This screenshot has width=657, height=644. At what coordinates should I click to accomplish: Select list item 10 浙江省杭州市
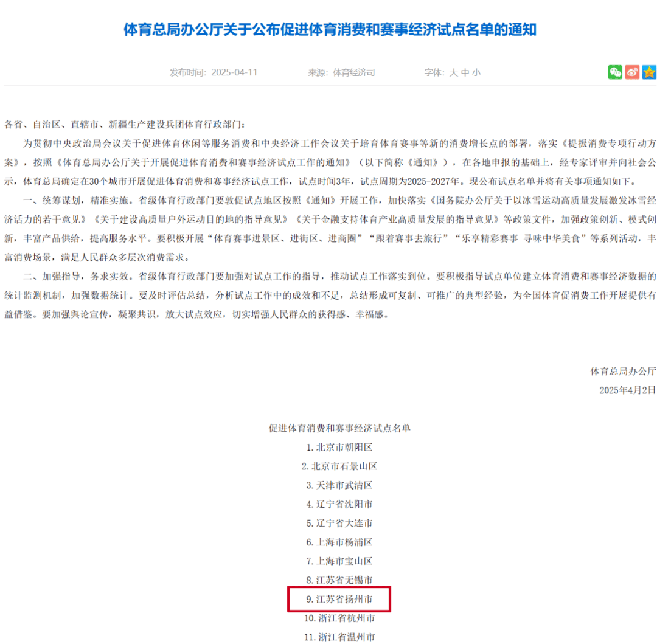(x=339, y=618)
